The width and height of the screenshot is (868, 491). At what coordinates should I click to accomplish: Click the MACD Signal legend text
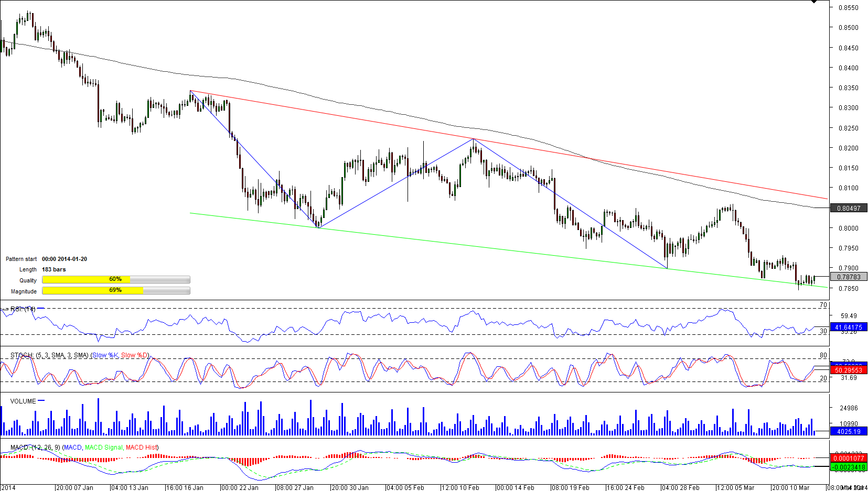coord(103,448)
